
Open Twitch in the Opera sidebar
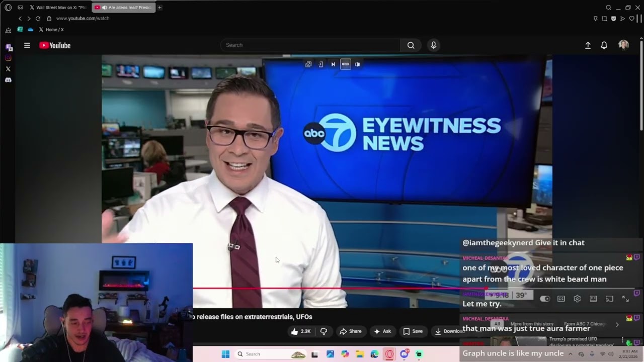click(8, 48)
